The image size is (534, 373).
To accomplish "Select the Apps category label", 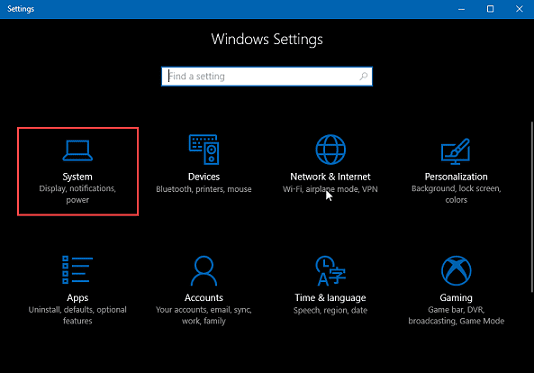I will point(78,298).
